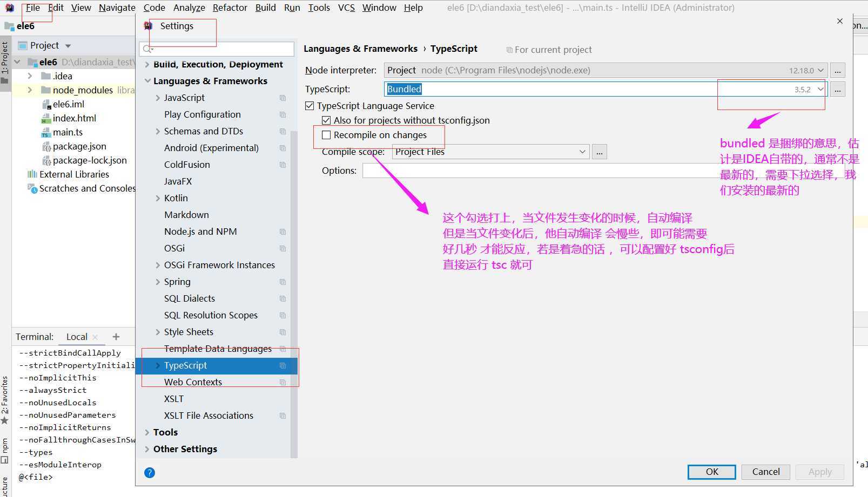The image size is (868, 497).
Task: Click the project-level icon beside Schemas and DTDs
Action: click(282, 131)
